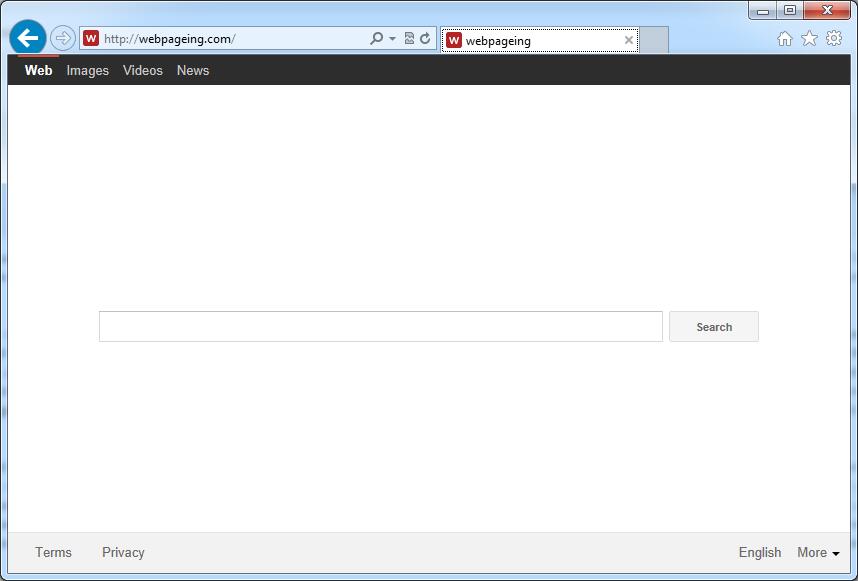Close the webpageing tab
This screenshot has height=581, width=858.
coord(629,40)
